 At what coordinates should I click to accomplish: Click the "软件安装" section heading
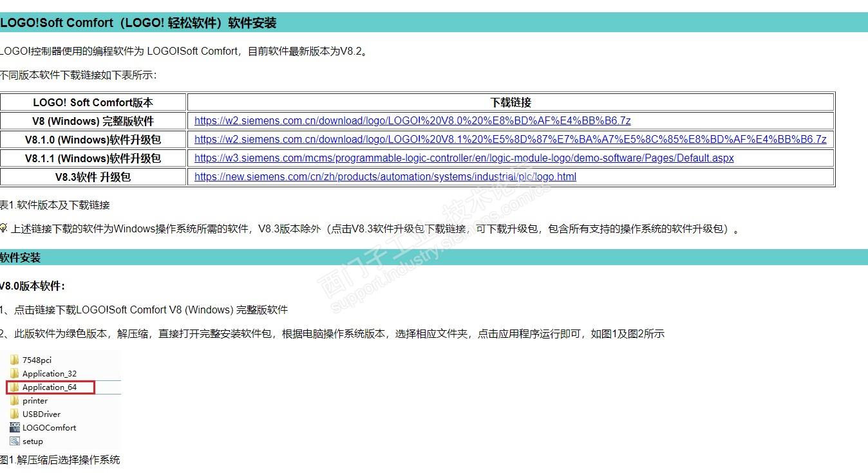[x=21, y=257]
